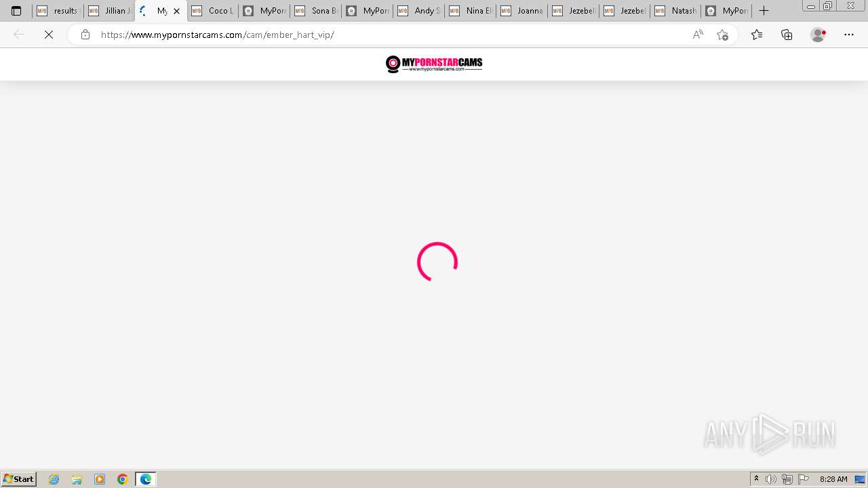The width and height of the screenshot is (868, 488).
Task: Open Windows Media Player from taskbar
Action: (x=100, y=479)
